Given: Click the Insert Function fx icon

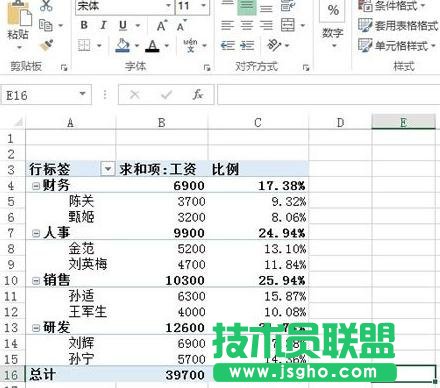Looking at the screenshot, I should [198, 95].
